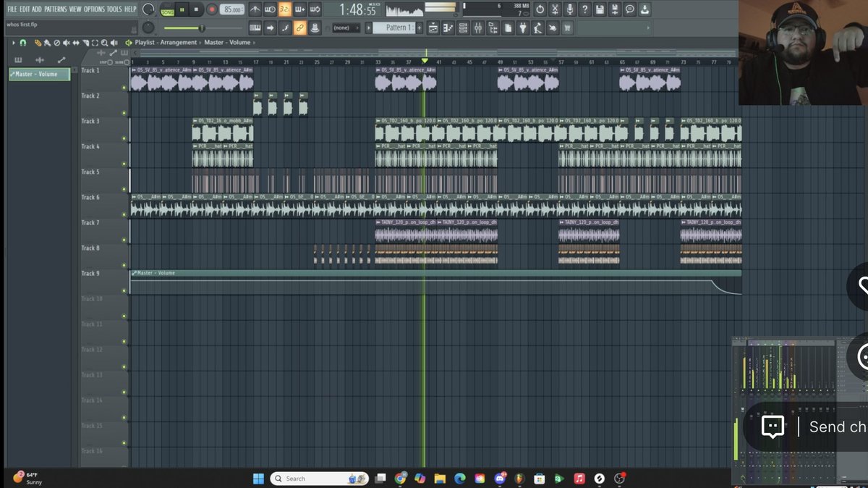Viewport: 868px width, 488px height.
Task: Toggle the recording countdown button
Action: tap(285, 9)
